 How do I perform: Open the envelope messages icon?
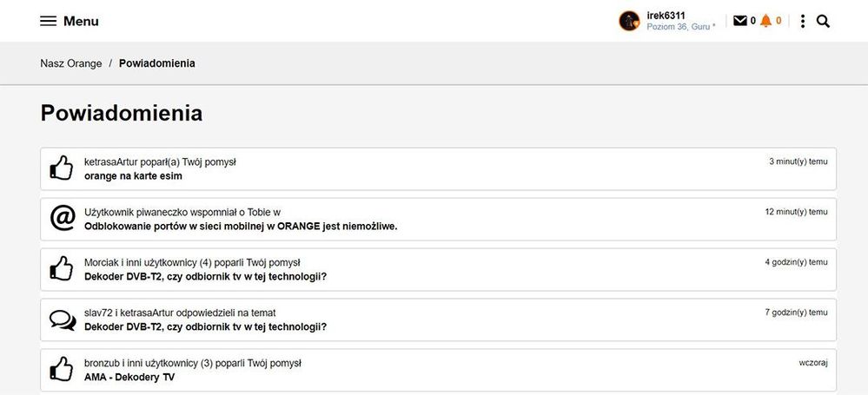(739, 21)
